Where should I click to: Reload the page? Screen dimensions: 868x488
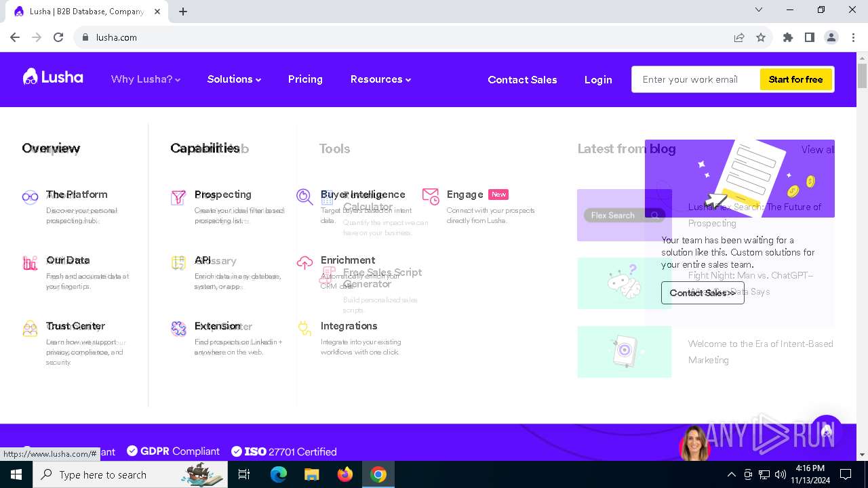[58, 37]
